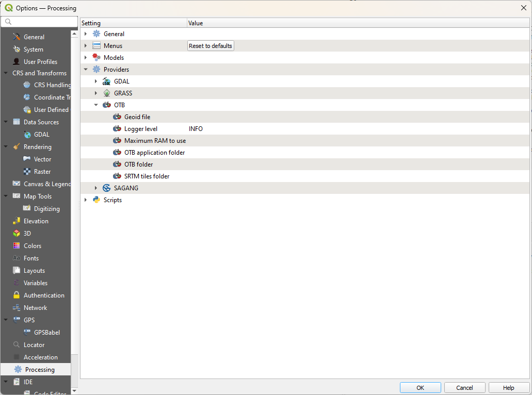Click the OK button
The height and width of the screenshot is (395, 532).
pos(420,388)
